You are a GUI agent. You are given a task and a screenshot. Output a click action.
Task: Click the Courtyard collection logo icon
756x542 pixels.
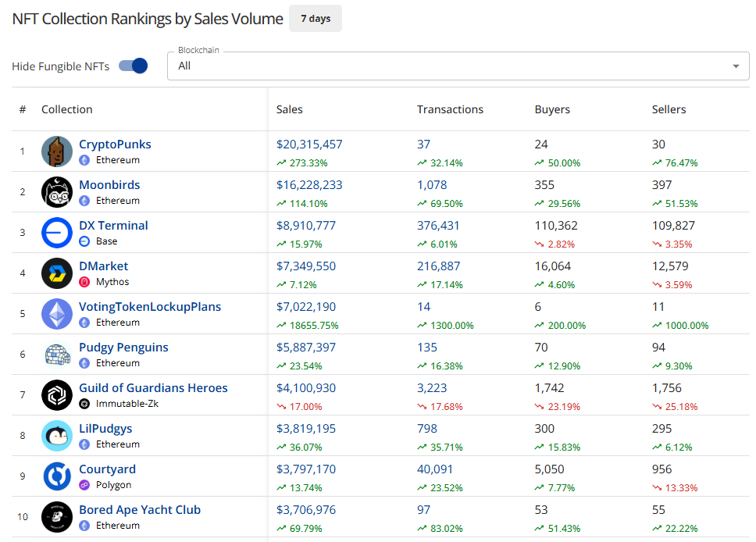tap(57, 476)
